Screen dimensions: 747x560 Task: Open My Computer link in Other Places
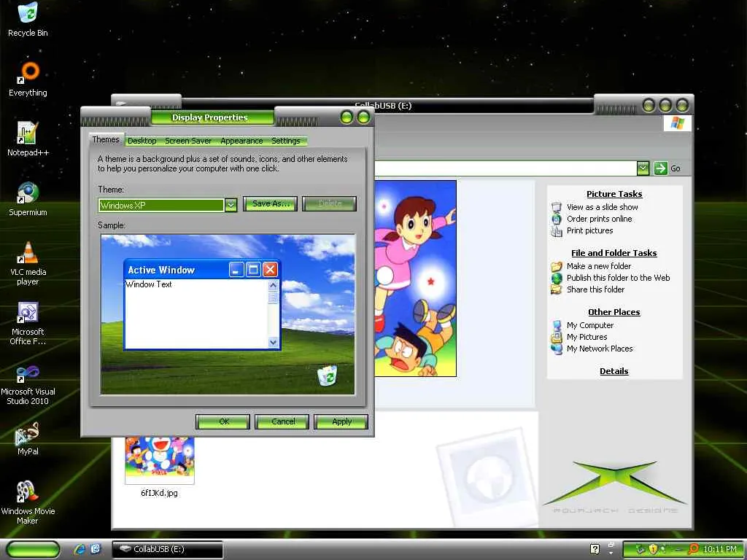590,326
